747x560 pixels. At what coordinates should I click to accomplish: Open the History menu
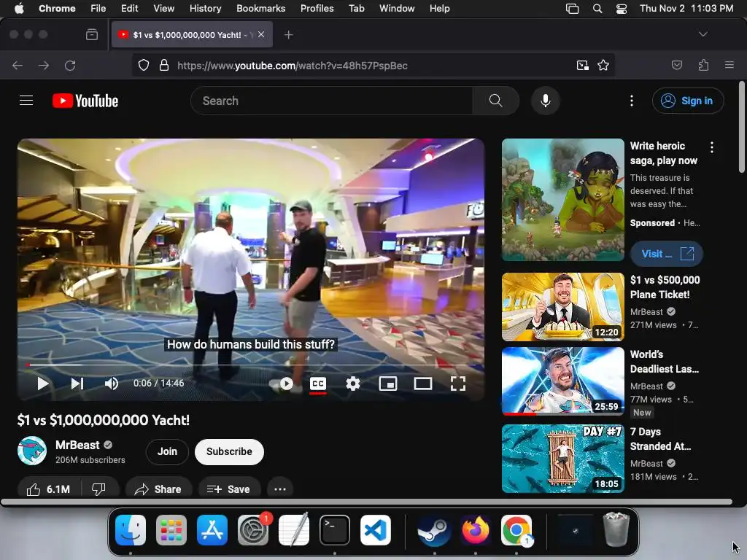(205, 8)
